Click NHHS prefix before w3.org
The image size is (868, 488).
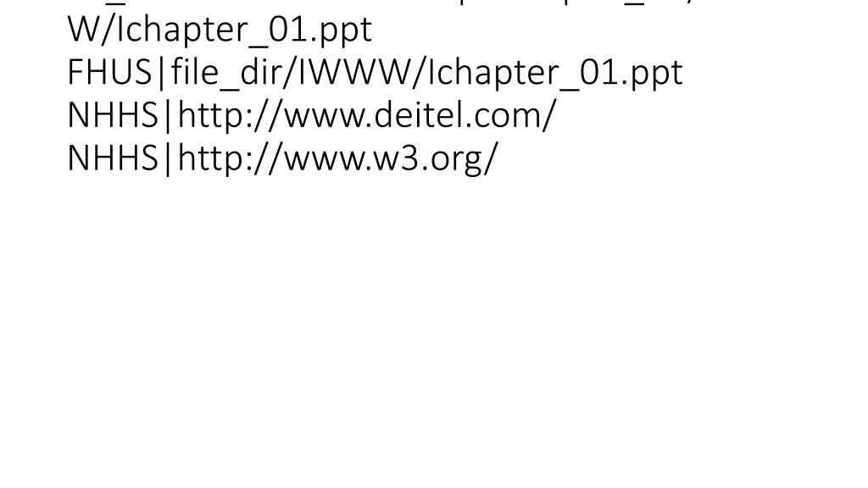tap(113, 158)
